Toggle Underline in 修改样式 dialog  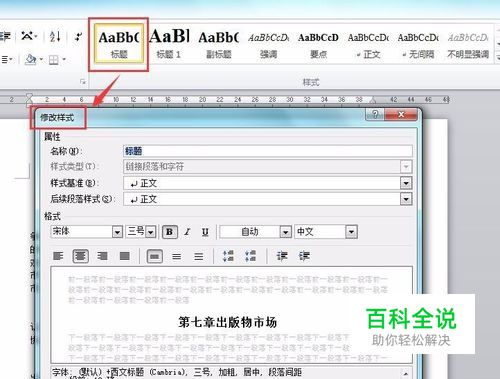[205, 232]
